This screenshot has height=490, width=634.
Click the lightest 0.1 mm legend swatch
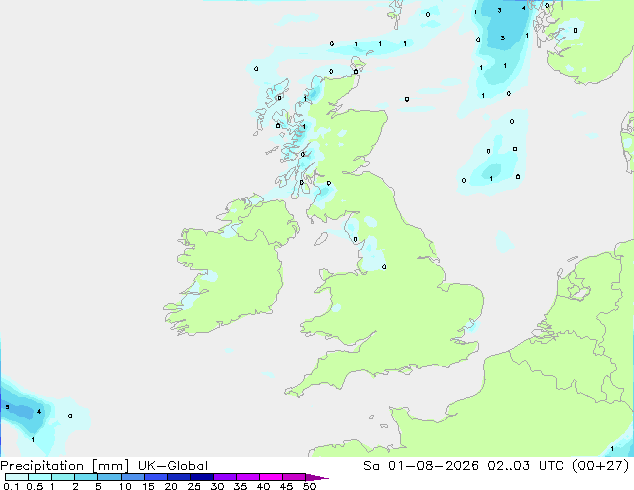(x=17, y=477)
